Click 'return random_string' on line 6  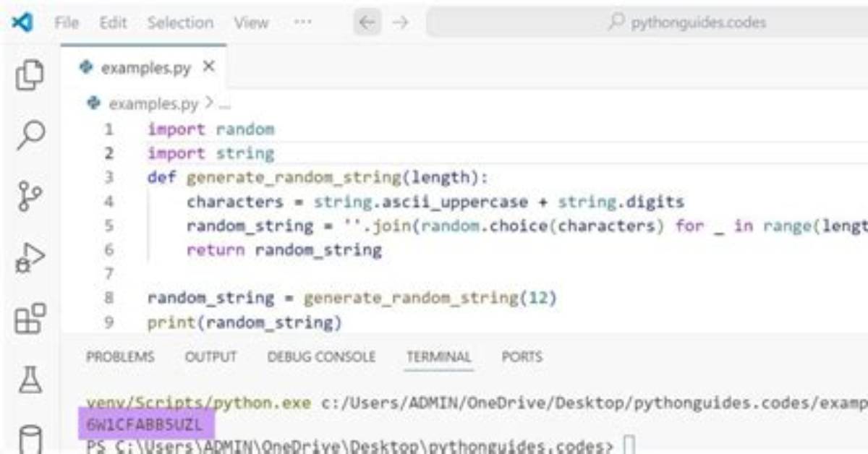point(284,250)
